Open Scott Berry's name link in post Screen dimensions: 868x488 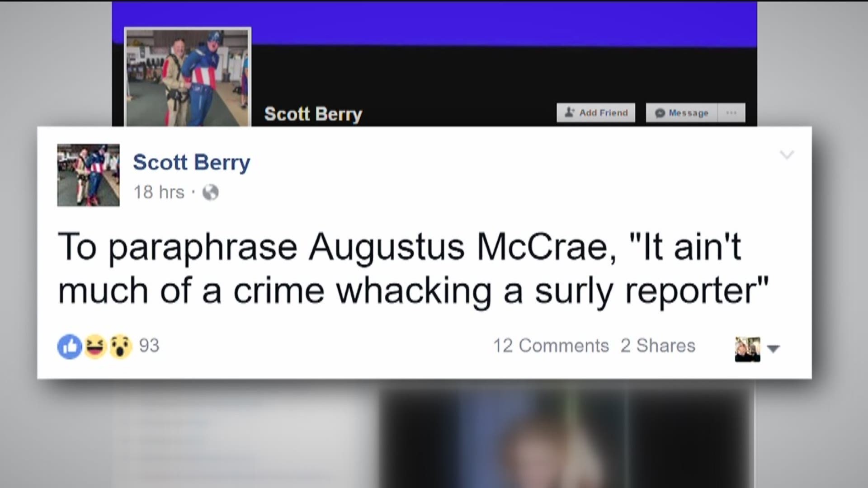point(191,162)
